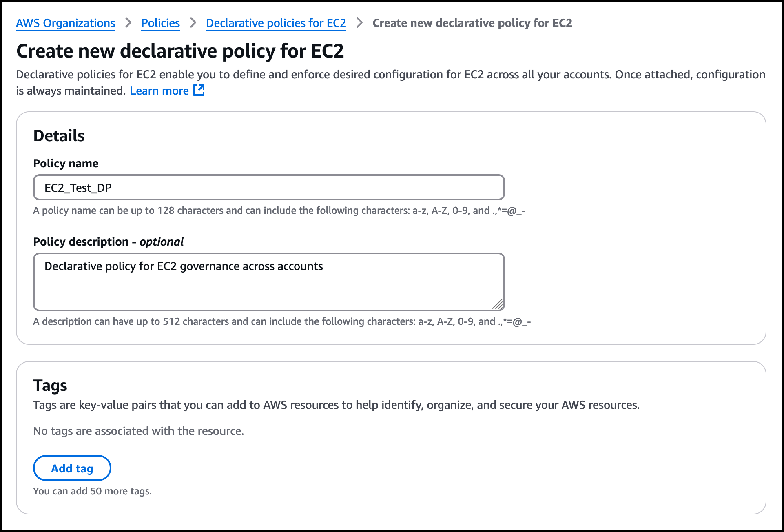Image resolution: width=784 pixels, height=532 pixels.
Task: Click the chevron after Policies breadcrumb
Action: click(193, 23)
